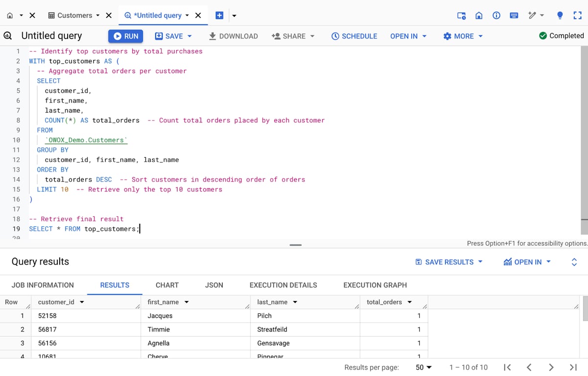
Task: Close the Customers tab
Action: click(x=109, y=15)
